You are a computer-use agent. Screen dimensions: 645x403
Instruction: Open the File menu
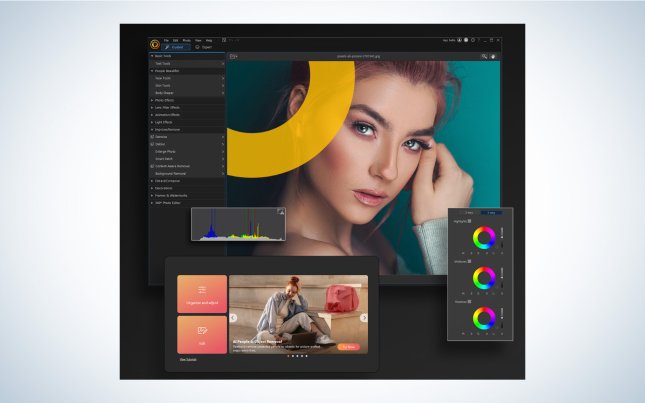point(167,41)
